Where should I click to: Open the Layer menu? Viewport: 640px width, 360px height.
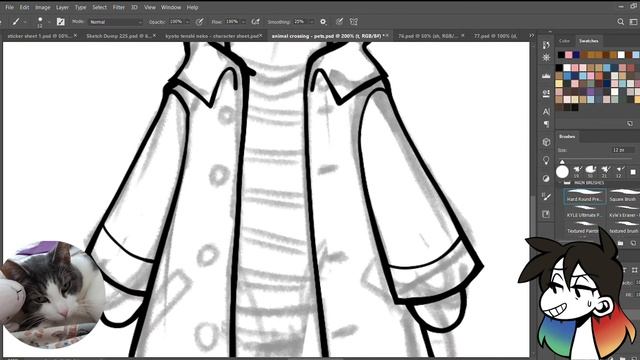(x=62, y=7)
